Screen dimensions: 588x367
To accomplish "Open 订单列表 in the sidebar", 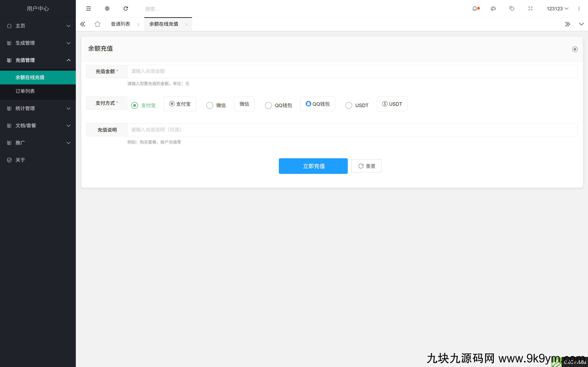I will (x=25, y=91).
